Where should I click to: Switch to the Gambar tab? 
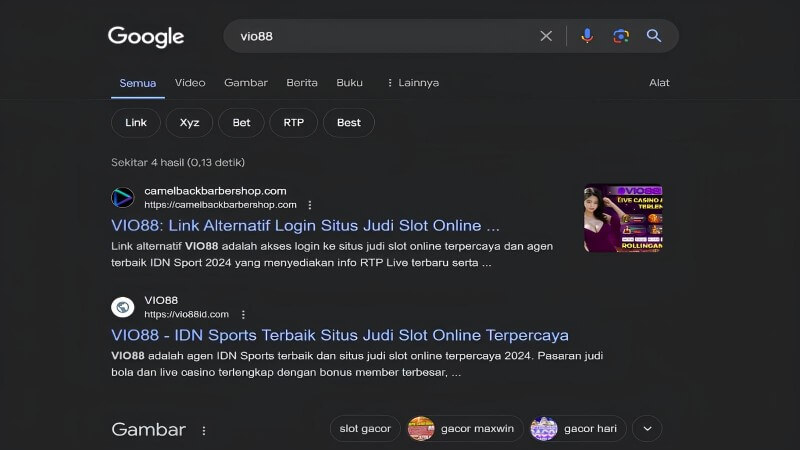[x=246, y=83]
